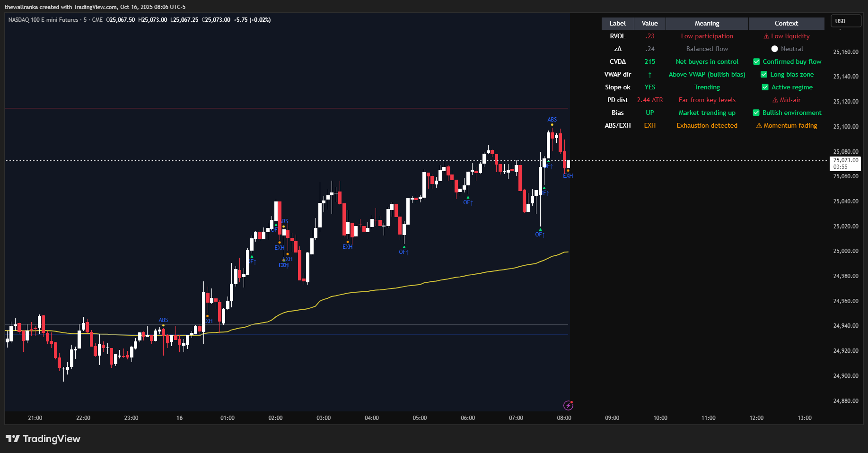868x453 pixels.
Task: Toggle the green check beside Bullish environment
Action: (756, 113)
